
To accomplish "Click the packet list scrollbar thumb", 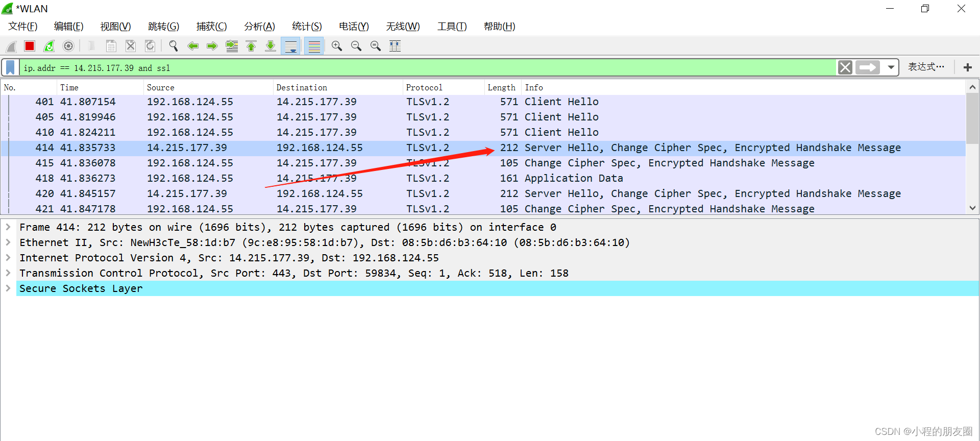I will [x=972, y=118].
